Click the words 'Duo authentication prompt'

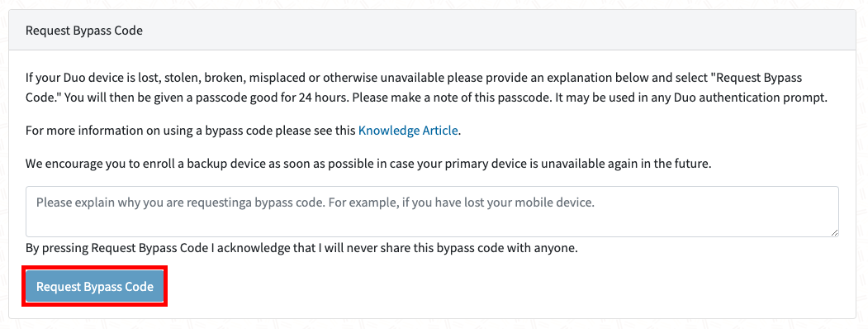click(x=766, y=98)
